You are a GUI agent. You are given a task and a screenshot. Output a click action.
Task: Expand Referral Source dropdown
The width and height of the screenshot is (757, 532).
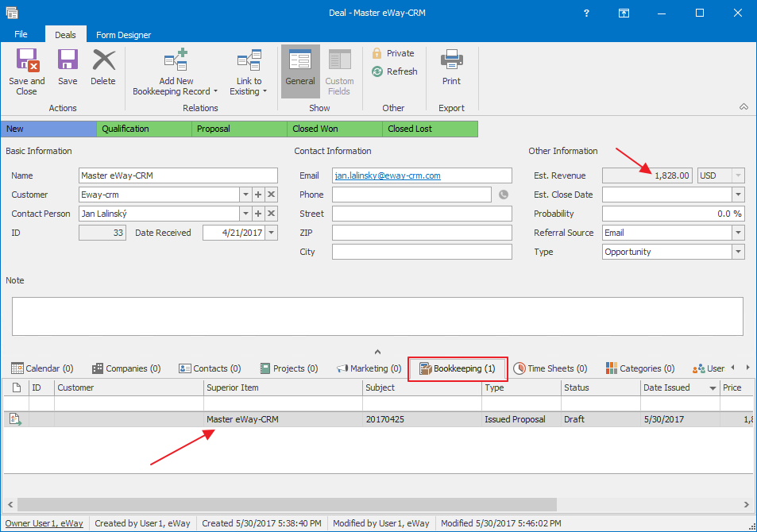tap(738, 233)
